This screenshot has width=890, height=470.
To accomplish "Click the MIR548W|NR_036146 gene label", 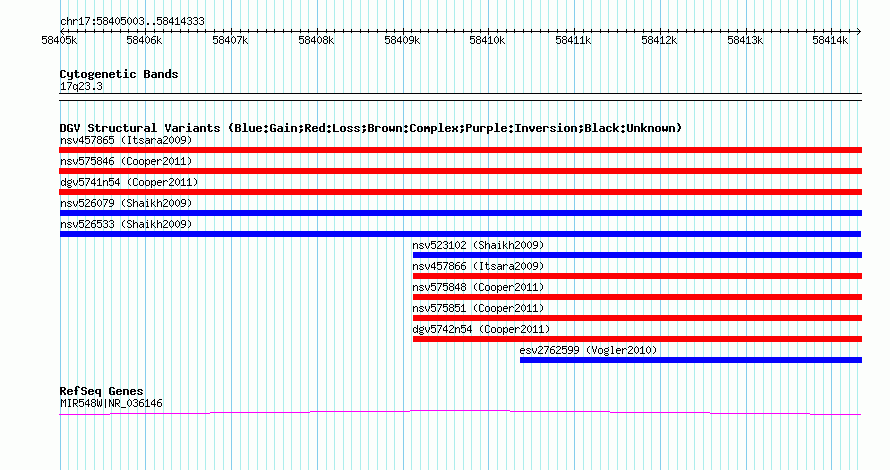I will pyautogui.click(x=111, y=404).
